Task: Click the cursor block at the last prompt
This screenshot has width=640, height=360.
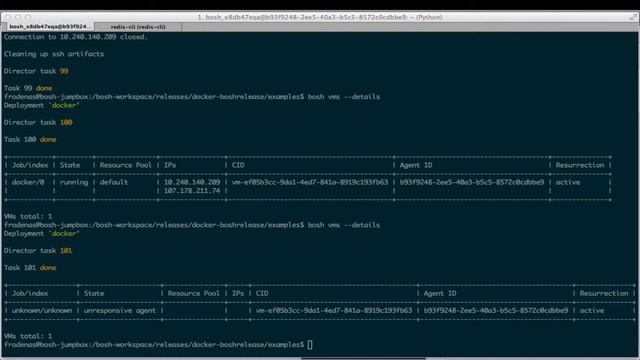Action: pyautogui.click(x=310, y=345)
